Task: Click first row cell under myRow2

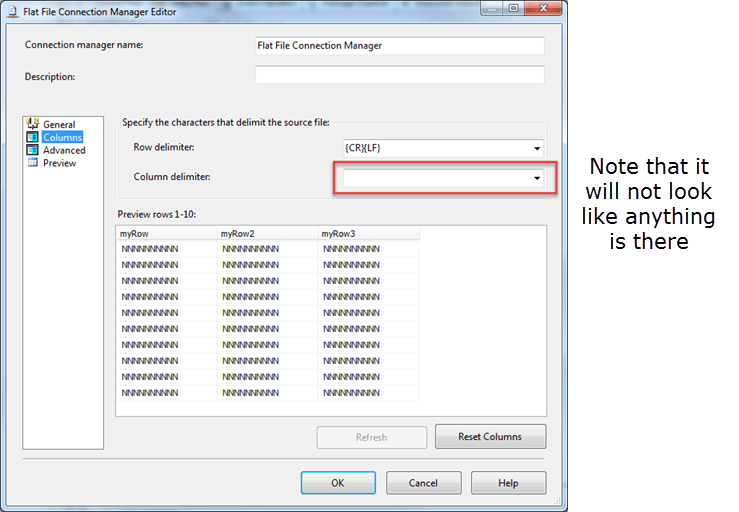Action: tap(268, 249)
